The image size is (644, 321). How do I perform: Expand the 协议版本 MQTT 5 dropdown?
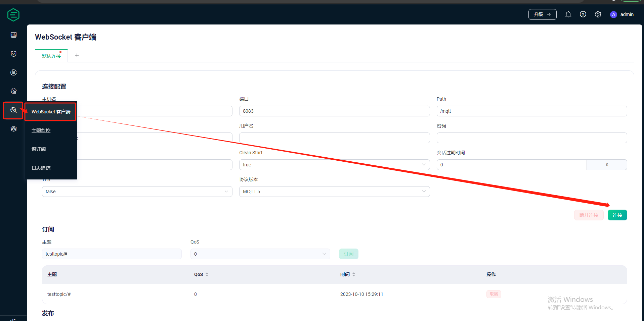334,192
